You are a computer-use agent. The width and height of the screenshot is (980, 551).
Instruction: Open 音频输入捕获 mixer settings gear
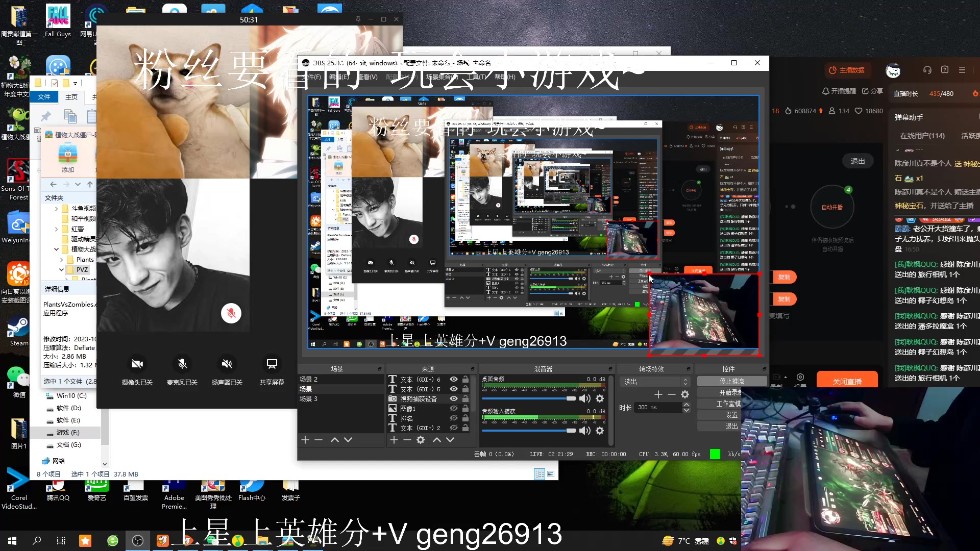pyautogui.click(x=600, y=431)
